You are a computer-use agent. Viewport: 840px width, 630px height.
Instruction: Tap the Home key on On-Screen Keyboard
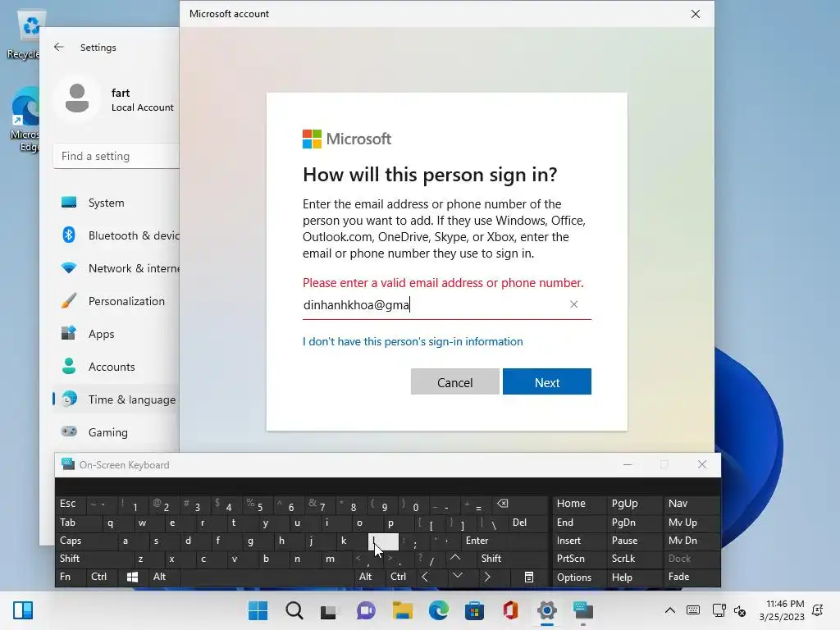coord(579,504)
